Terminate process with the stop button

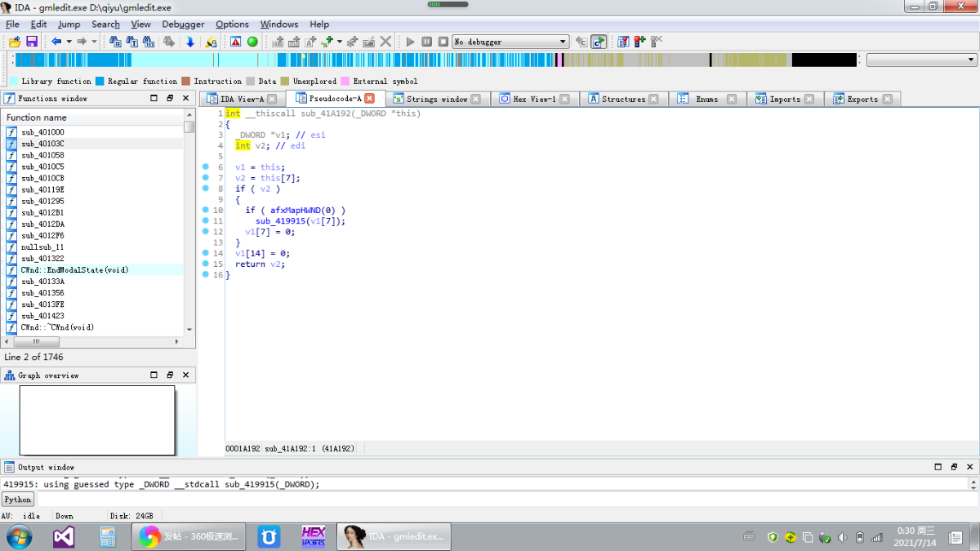point(443,42)
